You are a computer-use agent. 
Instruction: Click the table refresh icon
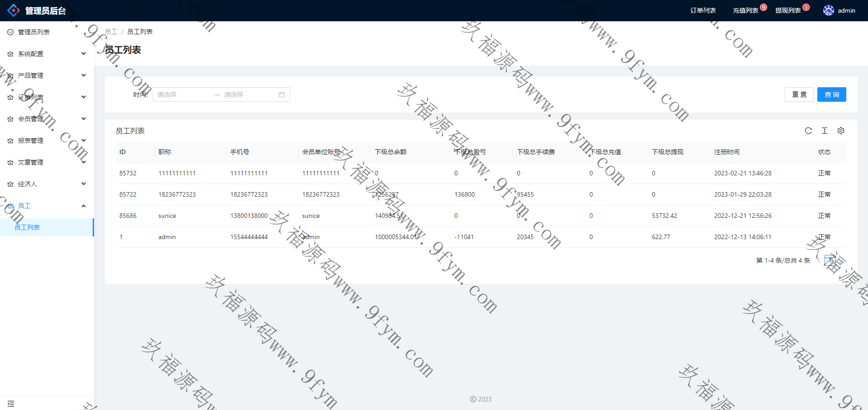tap(808, 131)
